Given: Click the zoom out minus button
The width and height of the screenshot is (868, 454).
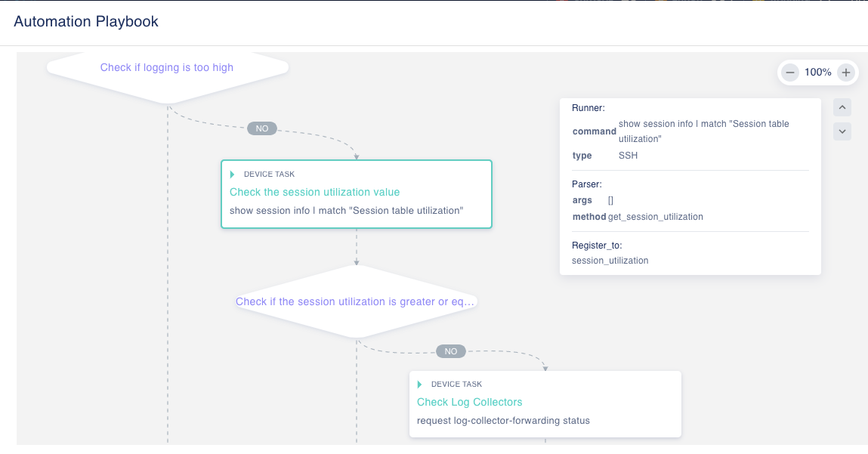Looking at the screenshot, I should (x=790, y=73).
